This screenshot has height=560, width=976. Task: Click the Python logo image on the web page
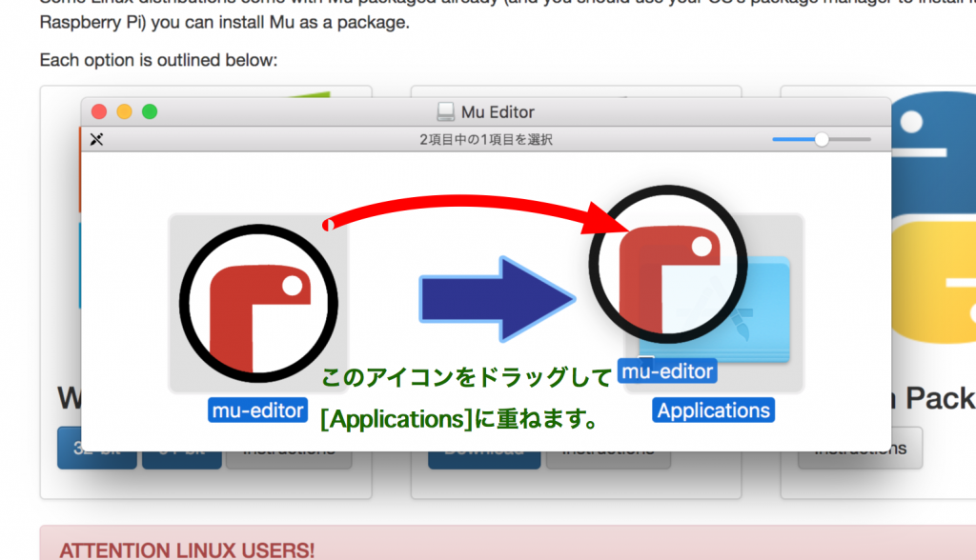pyautogui.click(x=934, y=218)
